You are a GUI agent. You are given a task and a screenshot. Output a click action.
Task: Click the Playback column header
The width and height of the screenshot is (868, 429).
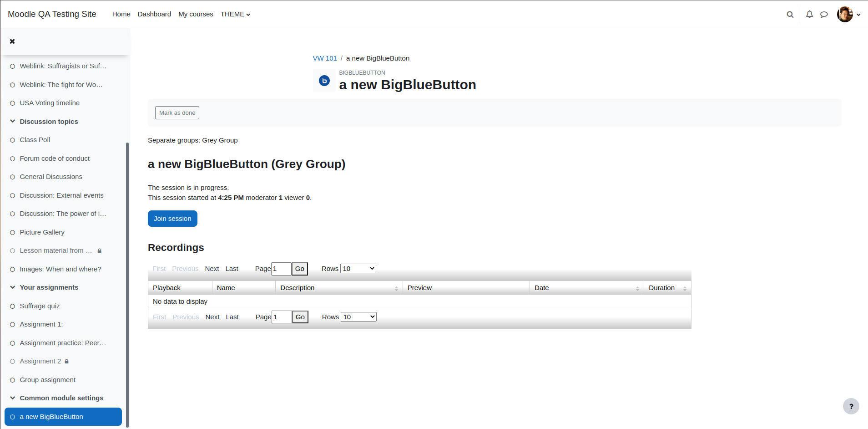pos(180,288)
